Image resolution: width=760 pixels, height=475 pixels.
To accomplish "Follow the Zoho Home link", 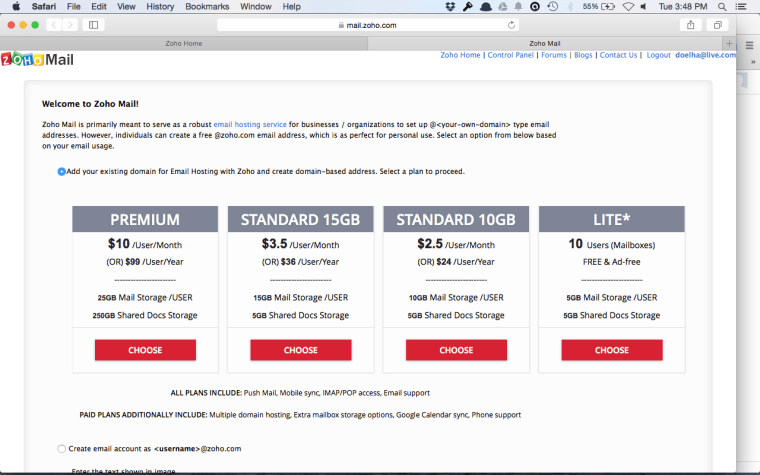I will point(460,55).
